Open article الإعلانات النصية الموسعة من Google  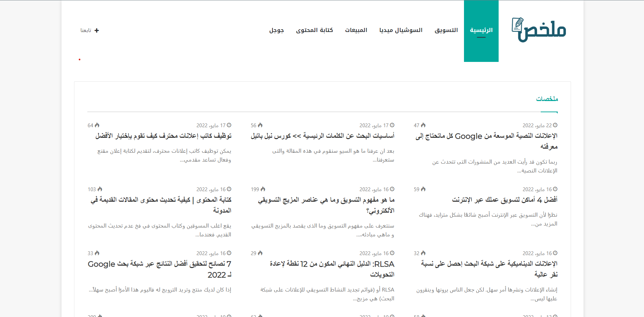coord(486,141)
